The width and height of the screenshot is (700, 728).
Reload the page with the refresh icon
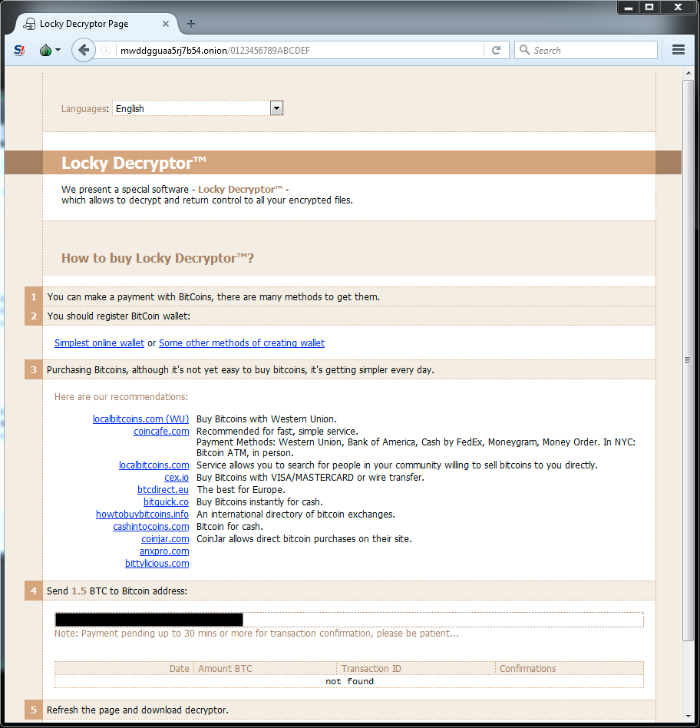[497, 50]
